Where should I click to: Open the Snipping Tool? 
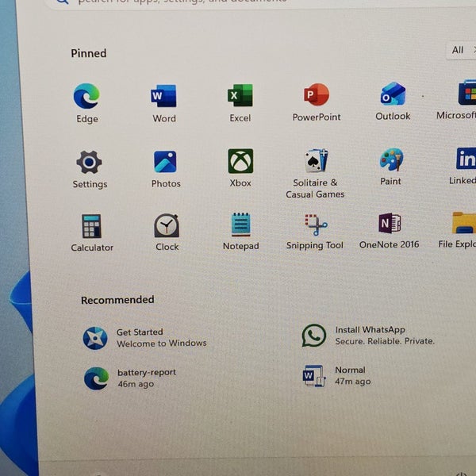click(316, 225)
